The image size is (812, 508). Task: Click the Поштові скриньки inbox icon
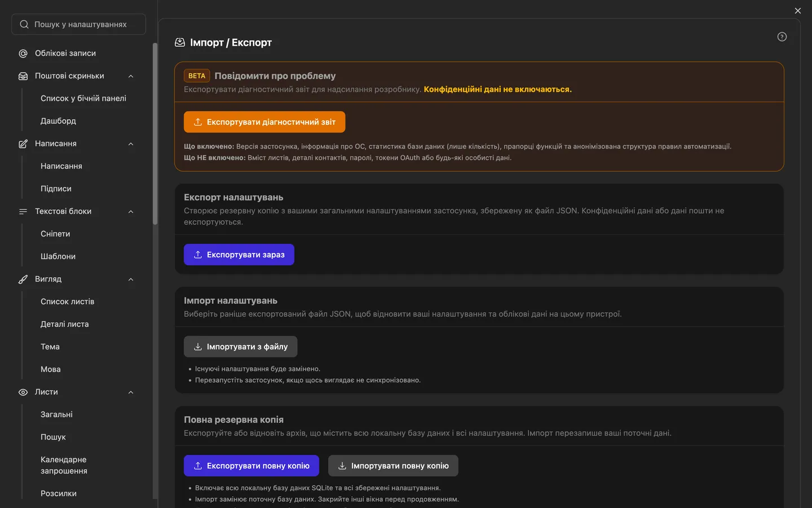pyautogui.click(x=23, y=76)
